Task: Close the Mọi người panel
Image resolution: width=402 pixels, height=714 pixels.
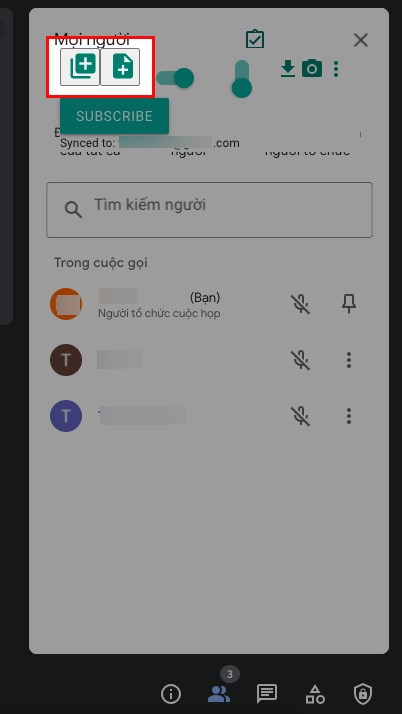Action: coord(361,41)
